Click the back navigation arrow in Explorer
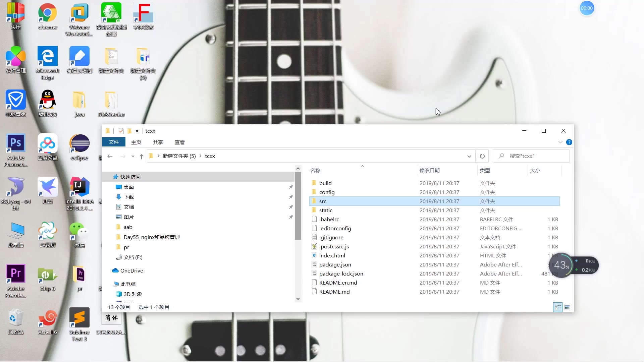Image resolution: width=644 pixels, height=362 pixels. click(110, 156)
